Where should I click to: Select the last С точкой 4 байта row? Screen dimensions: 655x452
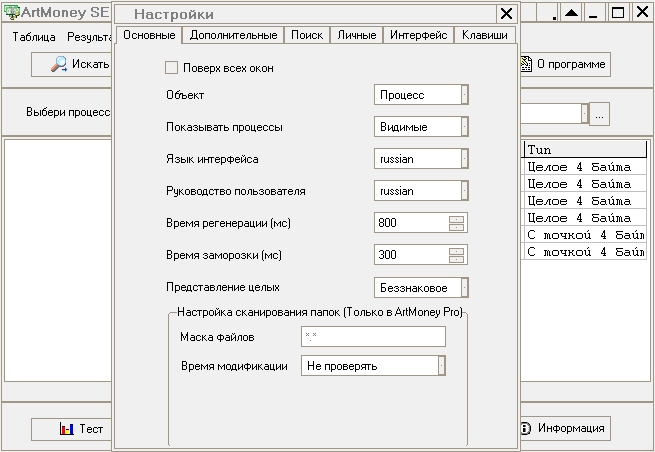click(x=584, y=252)
